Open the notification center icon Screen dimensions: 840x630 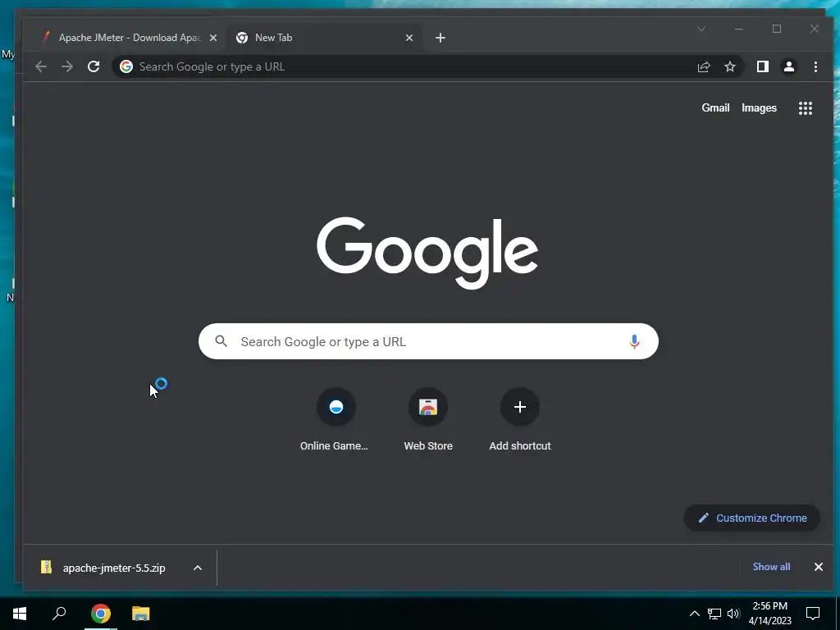813,614
